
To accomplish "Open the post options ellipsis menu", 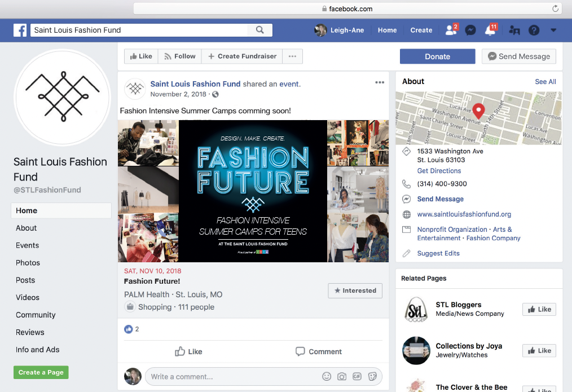I will [379, 82].
